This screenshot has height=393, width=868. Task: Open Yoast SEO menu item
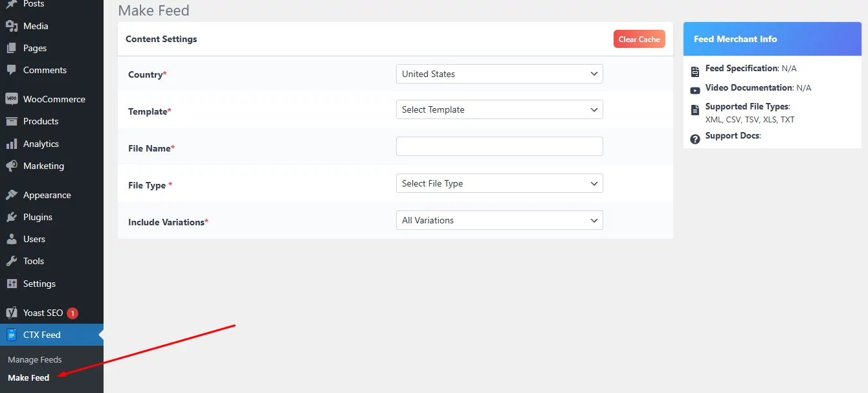click(x=52, y=313)
